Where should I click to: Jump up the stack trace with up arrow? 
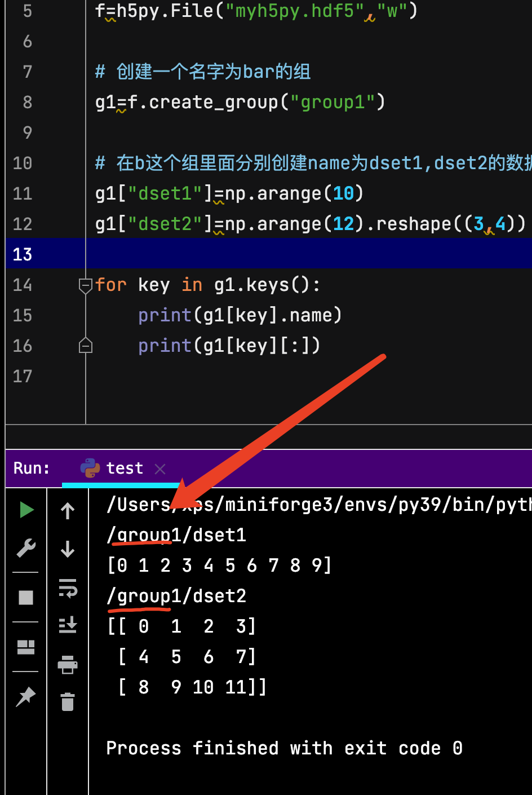[x=67, y=510]
